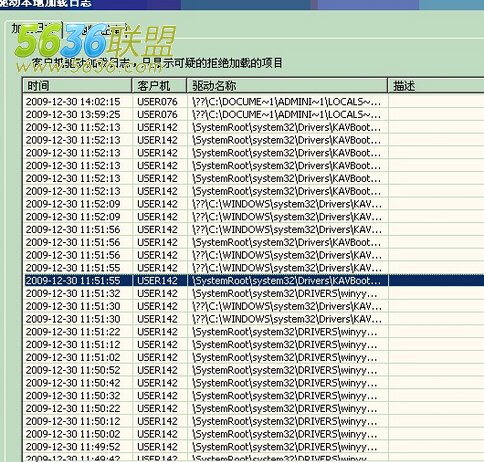Choose the winyy entry at 11:51:32

pyautogui.click(x=254, y=293)
